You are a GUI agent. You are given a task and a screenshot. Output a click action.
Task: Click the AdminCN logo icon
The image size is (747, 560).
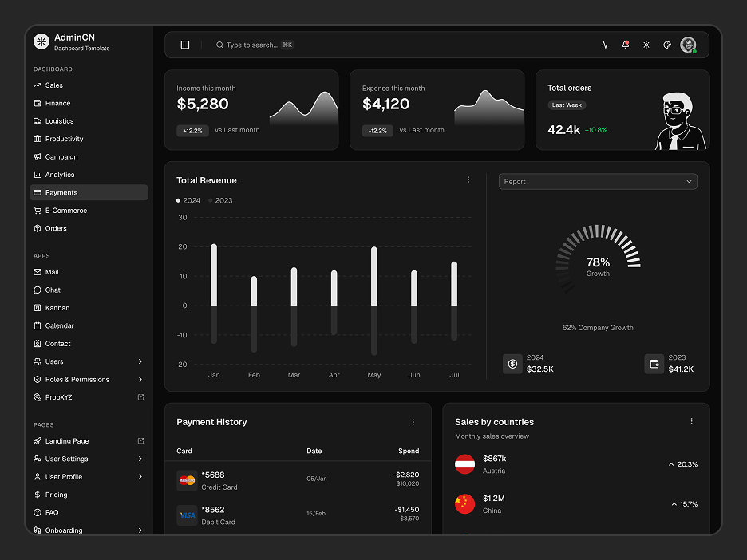click(41, 41)
